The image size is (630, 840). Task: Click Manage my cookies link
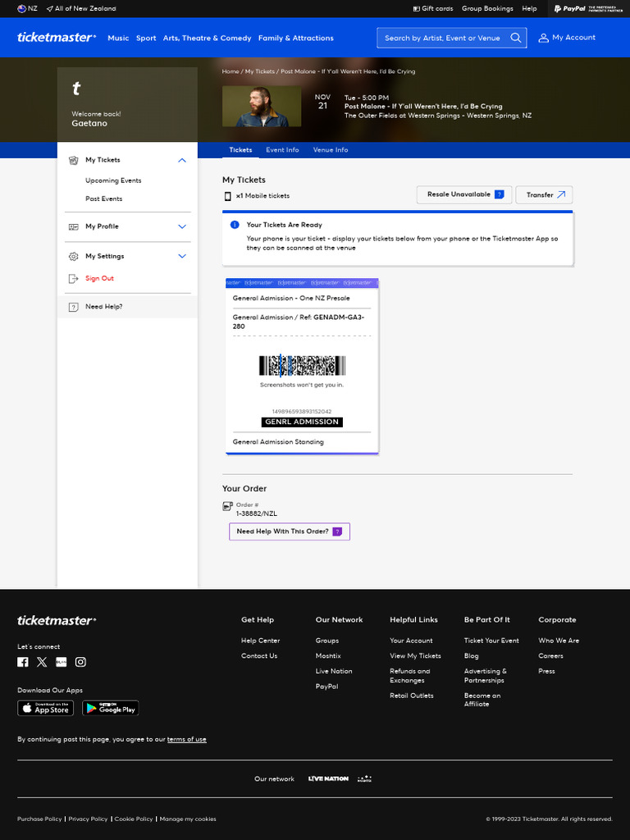(x=188, y=819)
